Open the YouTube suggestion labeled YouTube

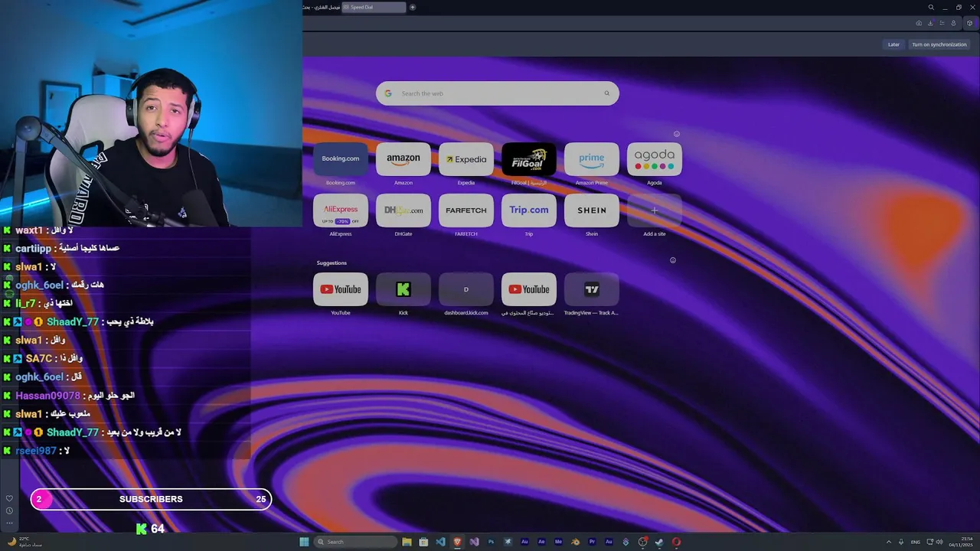click(x=341, y=289)
